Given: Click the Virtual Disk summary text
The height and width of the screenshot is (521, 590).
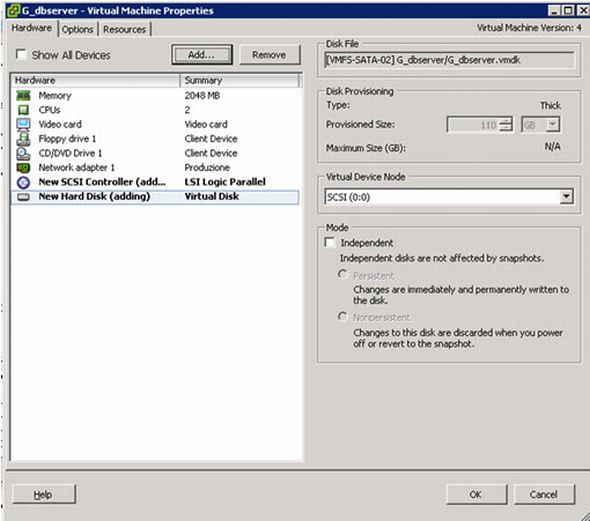Looking at the screenshot, I should [212, 196].
